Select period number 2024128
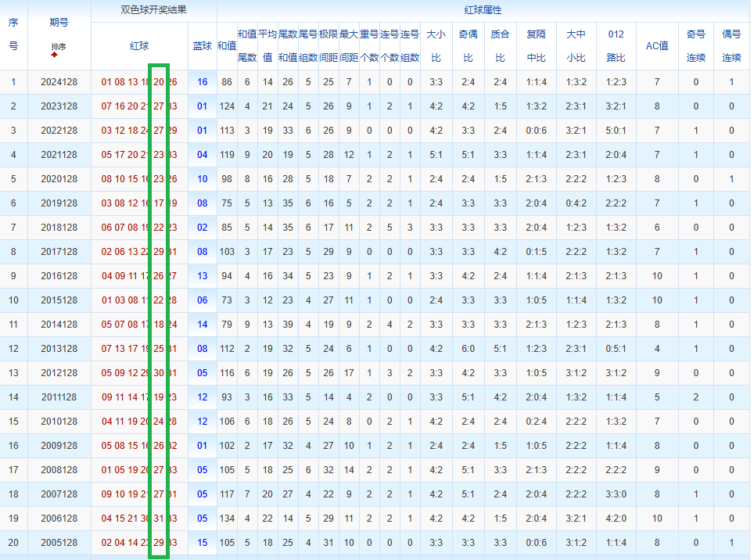Screen dimensions: 754x560 tap(59, 82)
